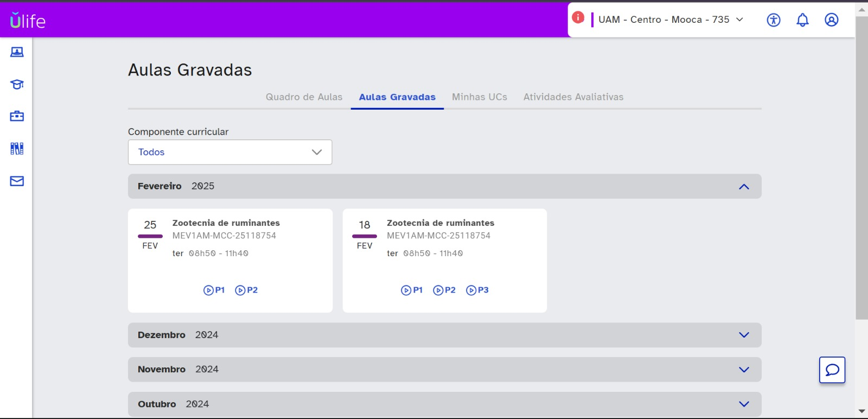Expand the Dezembro 2024 section
The width and height of the screenshot is (868, 419).
coord(445,335)
